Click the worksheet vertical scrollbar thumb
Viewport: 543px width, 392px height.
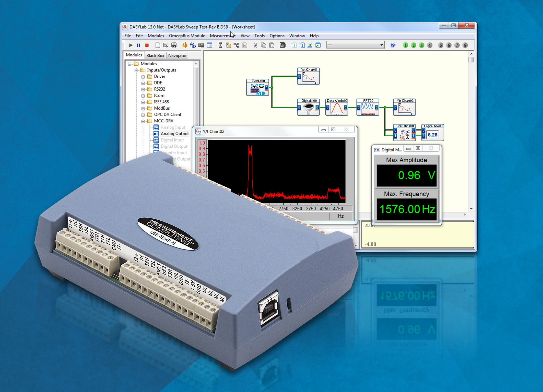pos(471,60)
